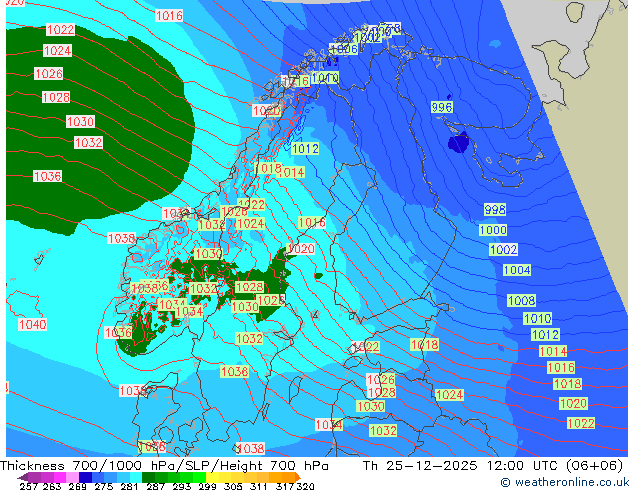Click legend value 320 at the colour bar end

tap(305, 486)
